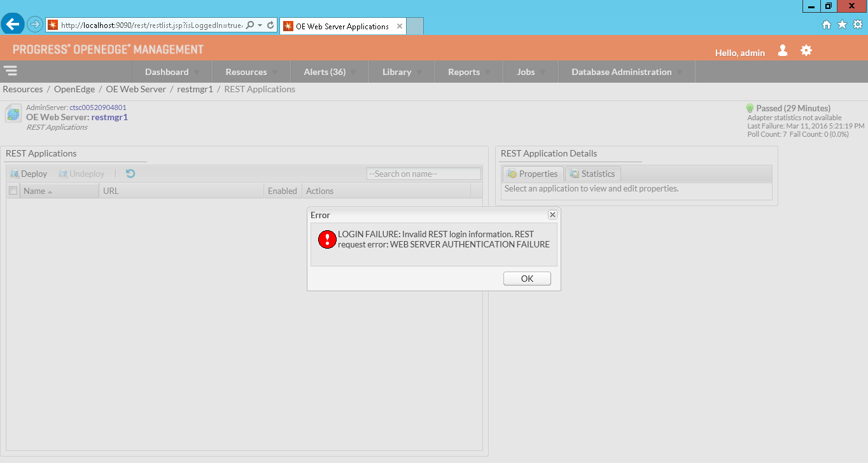Click the LOGIN FAILURE error message text
The width and height of the screenshot is (868, 463).
(x=444, y=239)
